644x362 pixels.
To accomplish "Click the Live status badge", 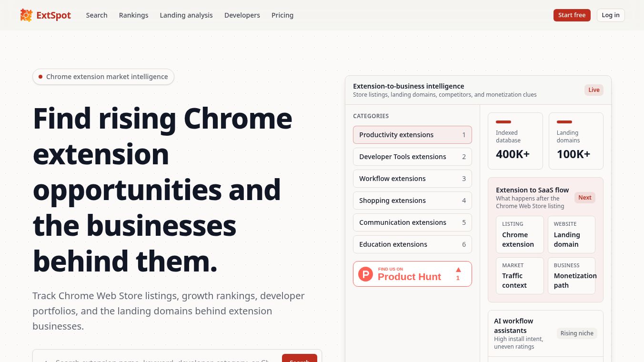I will coord(594,90).
